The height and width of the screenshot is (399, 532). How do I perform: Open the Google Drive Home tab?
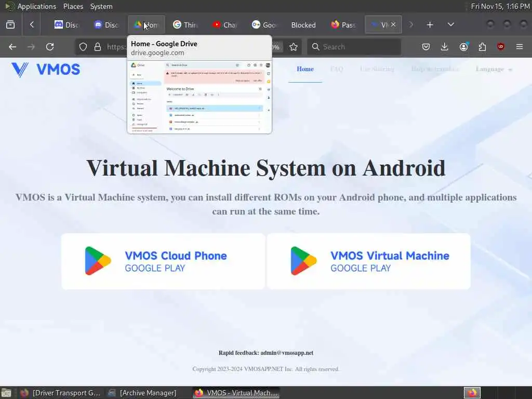[x=146, y=25]
